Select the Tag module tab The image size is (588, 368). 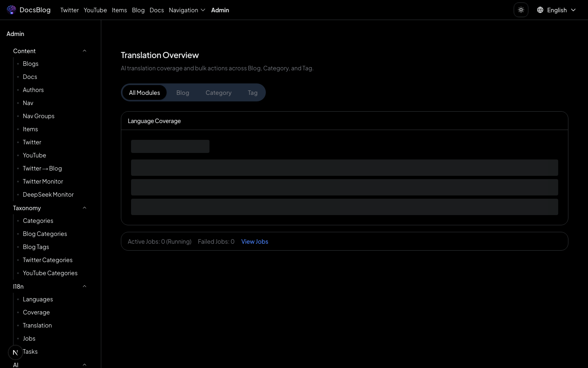252,93
